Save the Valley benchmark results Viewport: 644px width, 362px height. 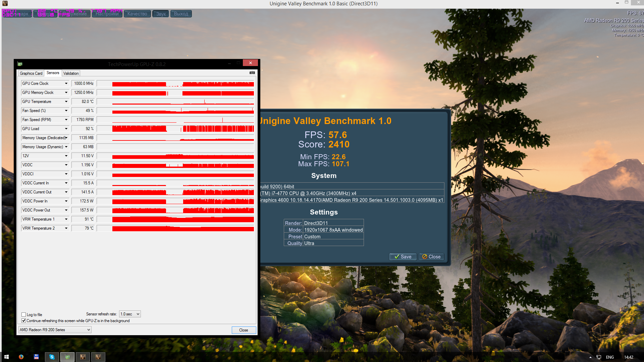coord(403,257)
